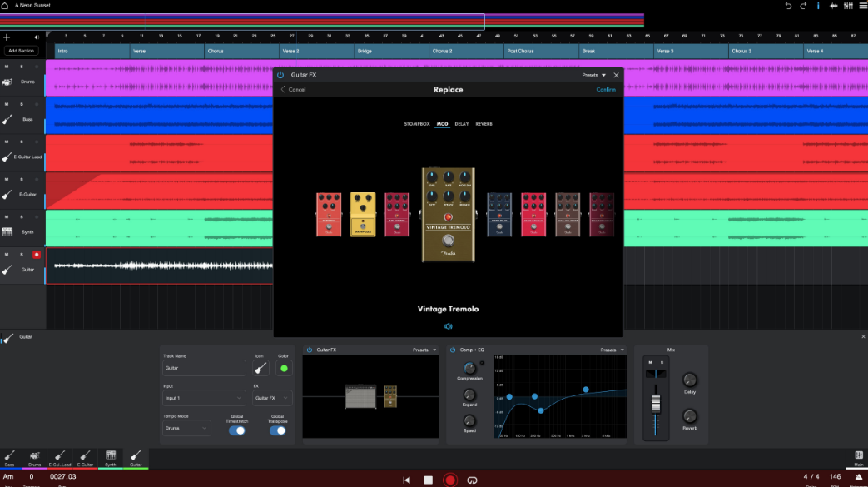Go to the home screen icon

point(5,6)
